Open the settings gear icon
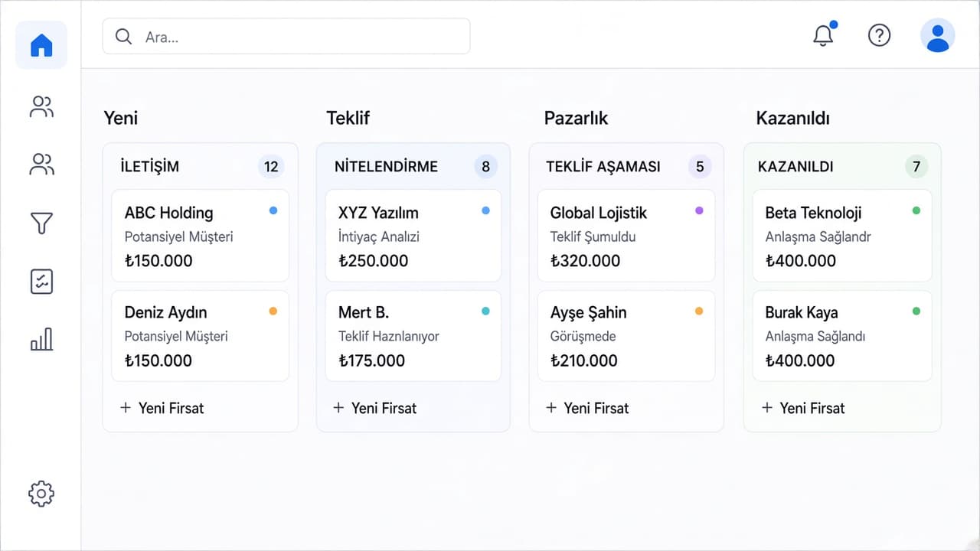This screenshot has width=980, height=551. 41,494
